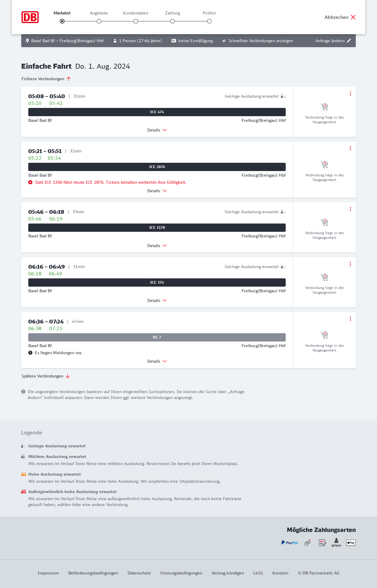
Task: Click the Hinfahrt step radio circle
Action: (62, 21)
